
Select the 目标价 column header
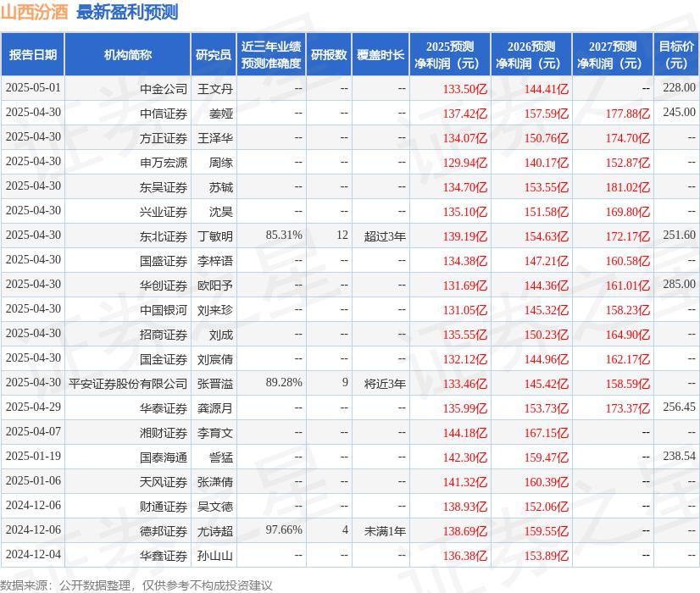tap(676, 55)
